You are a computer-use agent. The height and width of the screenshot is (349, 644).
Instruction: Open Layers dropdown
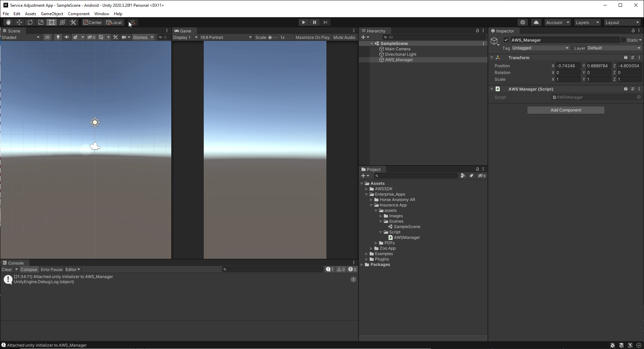coord(587,22)
